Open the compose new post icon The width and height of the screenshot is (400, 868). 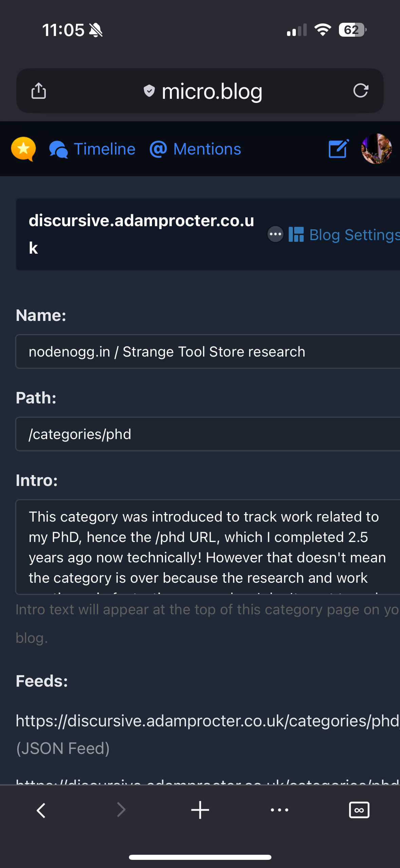pos(338,149)
